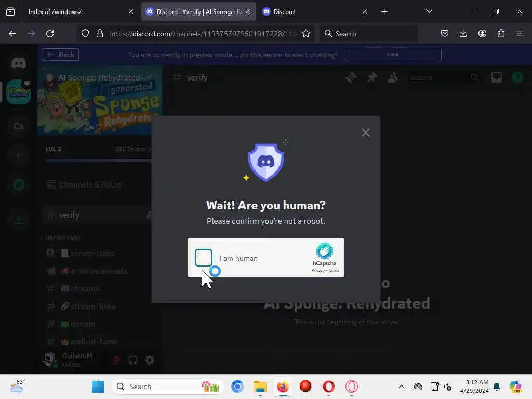The image size is (532, 399).
Task: Click the tracking protection shield icon
Action: point(85,34)
